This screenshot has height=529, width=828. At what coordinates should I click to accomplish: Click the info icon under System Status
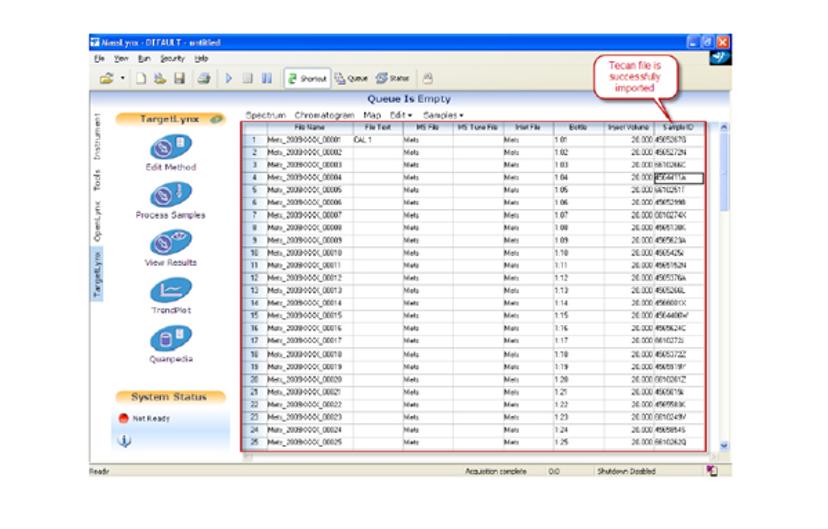click(x=124, y=440)
